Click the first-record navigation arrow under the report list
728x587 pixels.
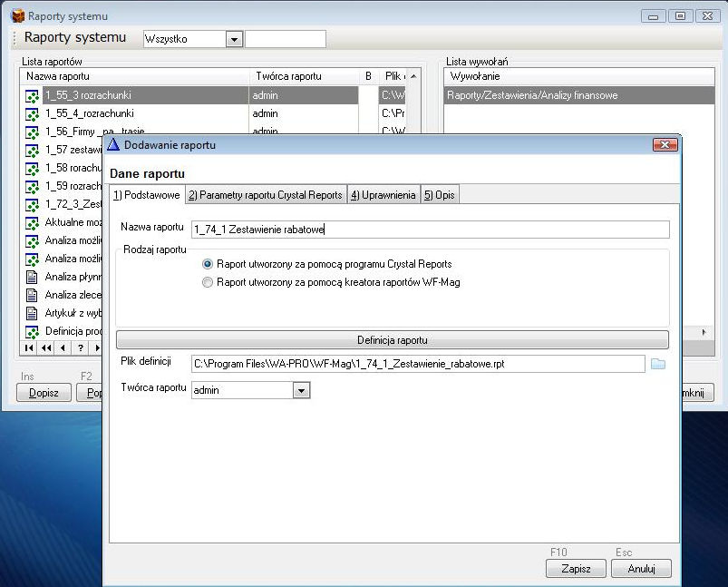point(30,347)
